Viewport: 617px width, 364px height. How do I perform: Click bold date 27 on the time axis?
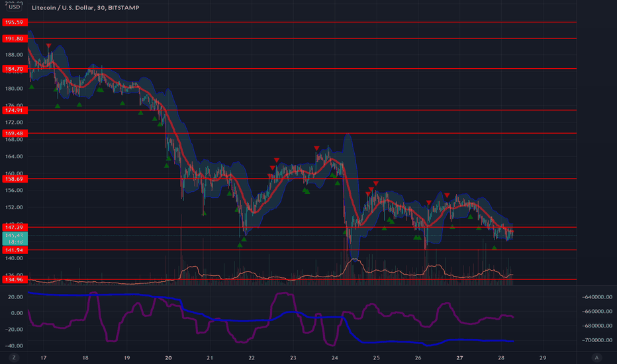tap(459, 358)
